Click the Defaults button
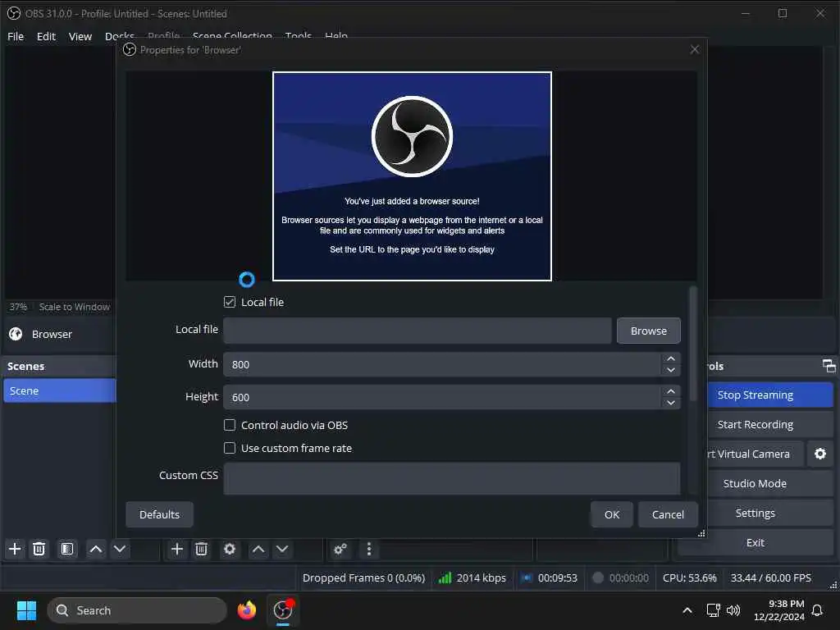The image size is (840, 630). point(160,515)
